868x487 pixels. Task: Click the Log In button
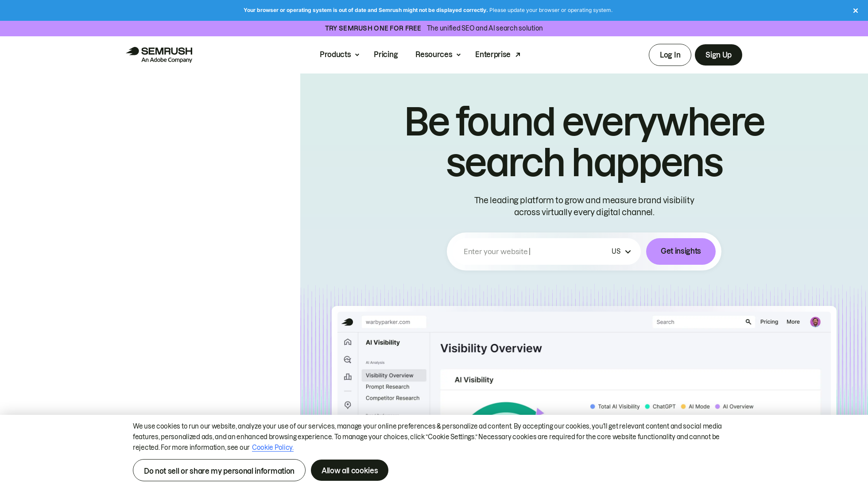point(670,55)
